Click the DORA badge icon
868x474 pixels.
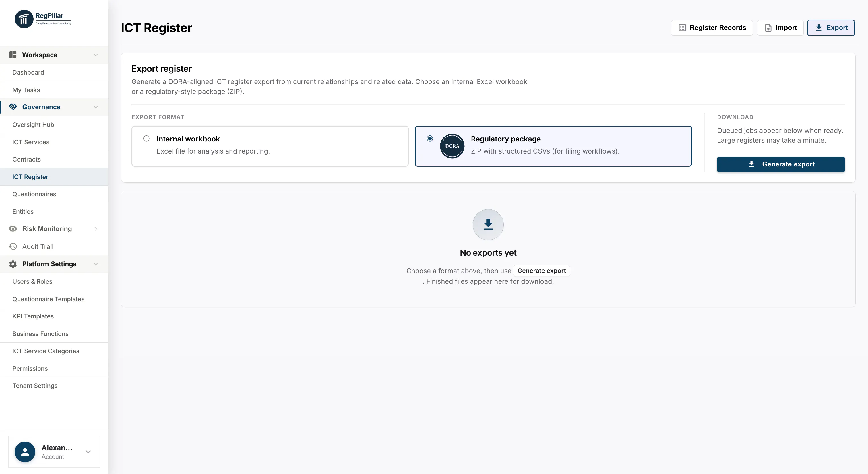[x=452, y=146]
